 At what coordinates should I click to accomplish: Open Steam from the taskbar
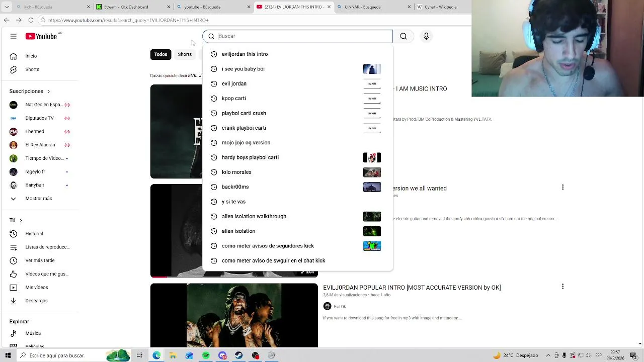tap(239, 355)
